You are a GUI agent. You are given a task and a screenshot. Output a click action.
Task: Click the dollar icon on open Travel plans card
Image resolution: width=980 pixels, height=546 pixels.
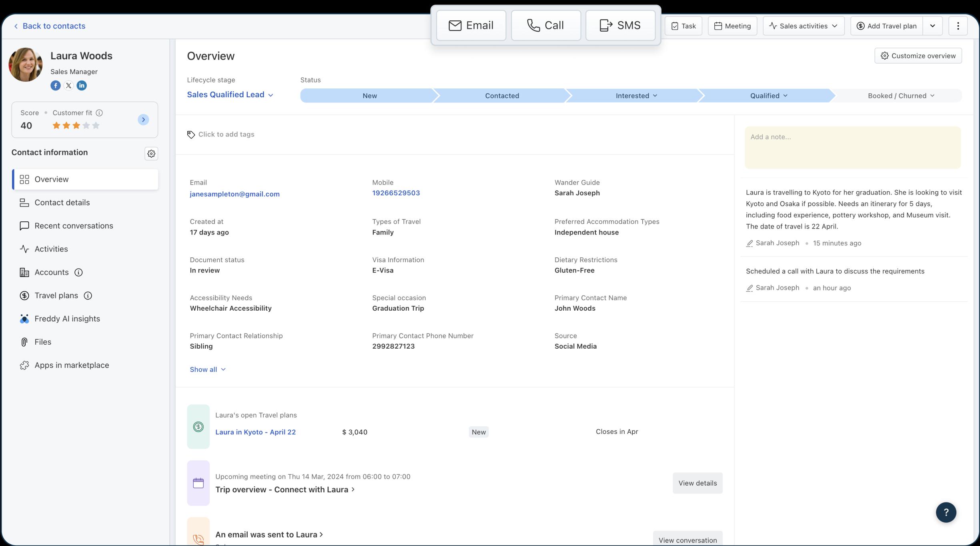198,427
